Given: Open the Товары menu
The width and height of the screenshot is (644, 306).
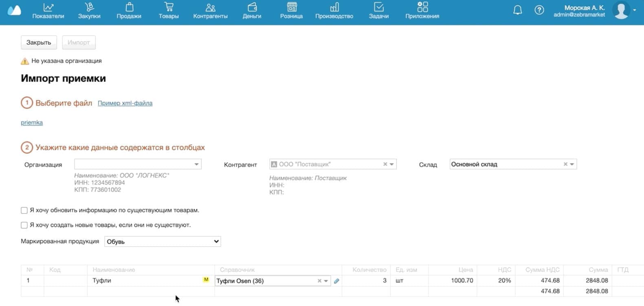Looking at the screenshot, I should [x=169, y=11].
